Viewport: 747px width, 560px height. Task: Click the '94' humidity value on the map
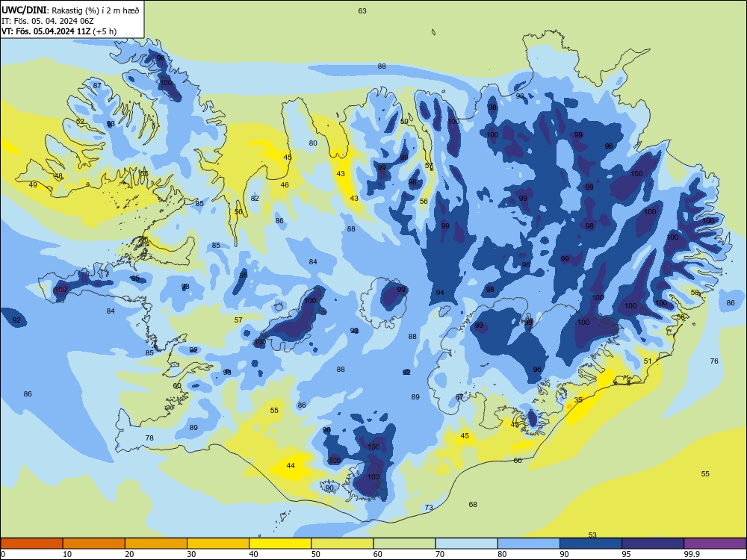coord(440,293)
